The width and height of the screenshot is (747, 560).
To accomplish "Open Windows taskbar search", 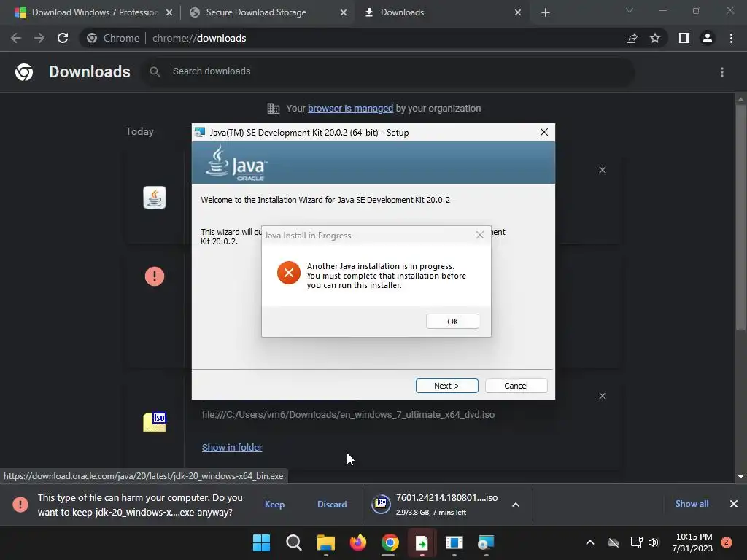I will [293, 542].
